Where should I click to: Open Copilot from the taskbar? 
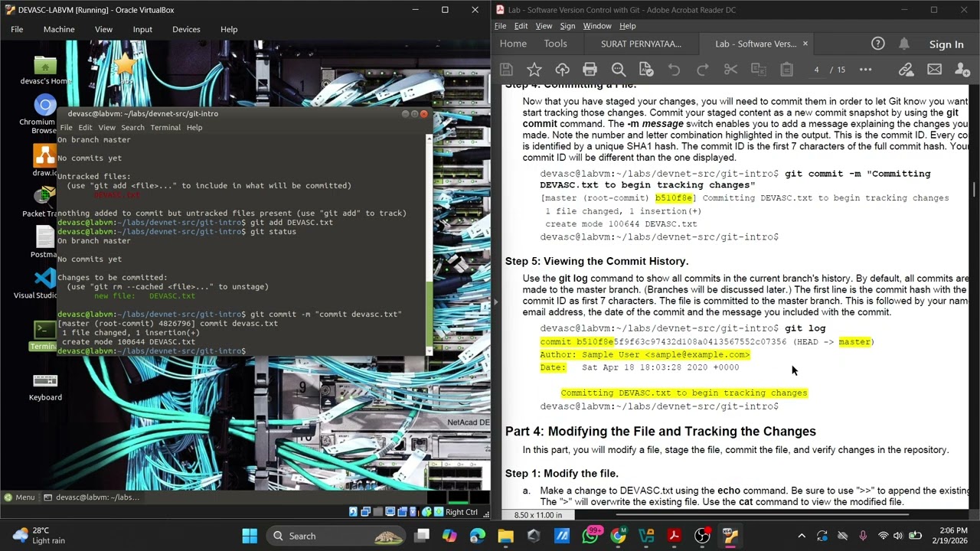pos(449,536)
